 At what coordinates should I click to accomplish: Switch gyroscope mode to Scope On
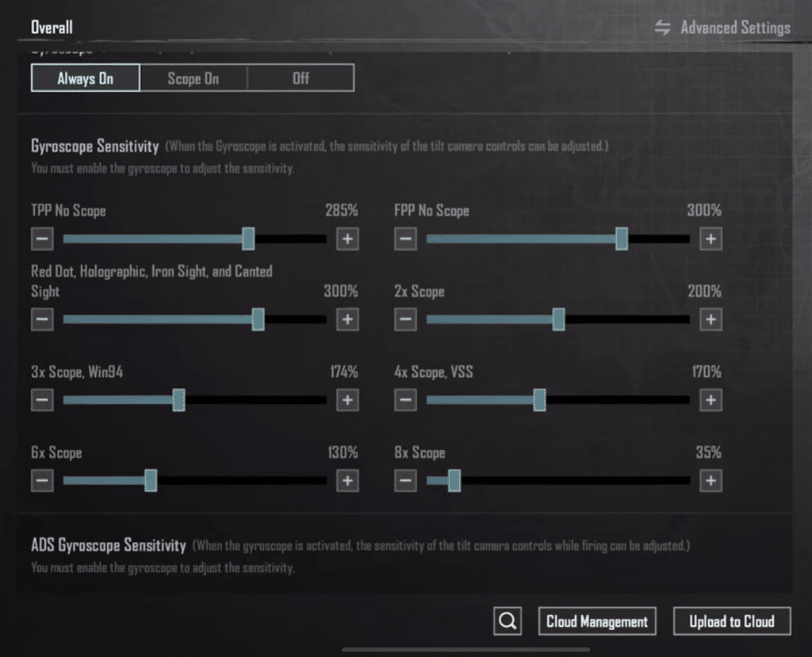193,79
